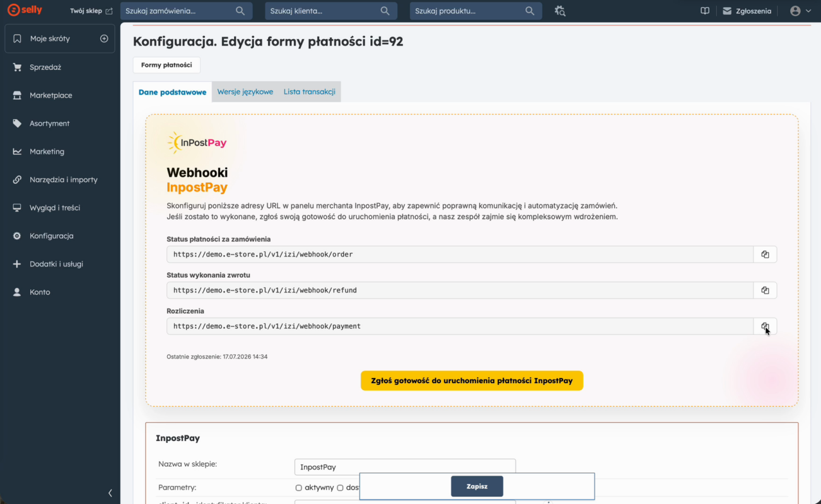Click the Nazwa w sklepie label
Screen dimensions: 821x504
pyautogui.click(x=188, y=464)
